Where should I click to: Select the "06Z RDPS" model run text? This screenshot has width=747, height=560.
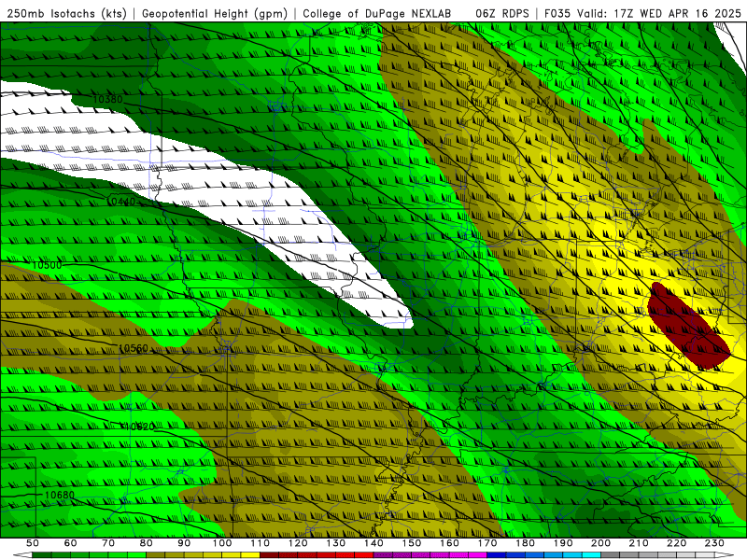click(x=502, y=14)
